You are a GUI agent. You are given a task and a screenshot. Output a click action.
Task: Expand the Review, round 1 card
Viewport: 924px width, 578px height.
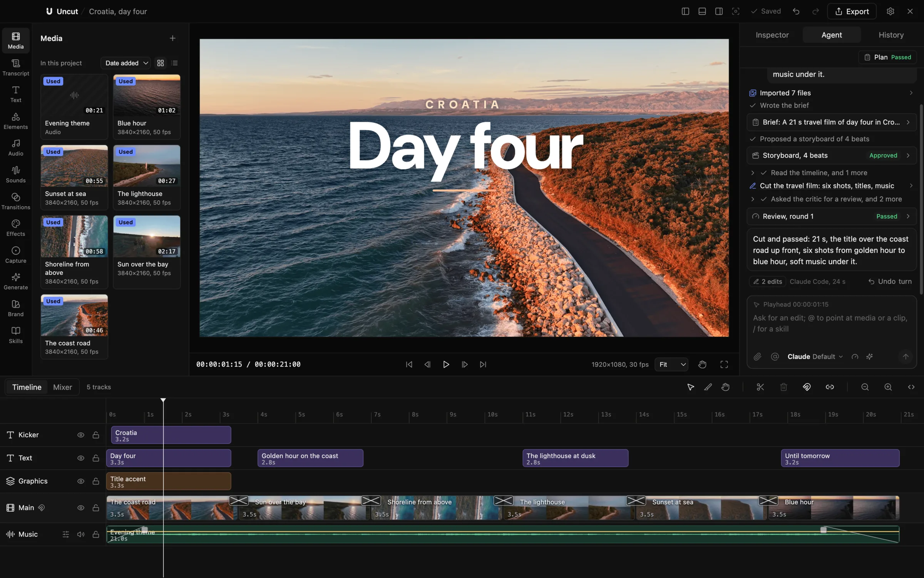[x=831, y=216]
